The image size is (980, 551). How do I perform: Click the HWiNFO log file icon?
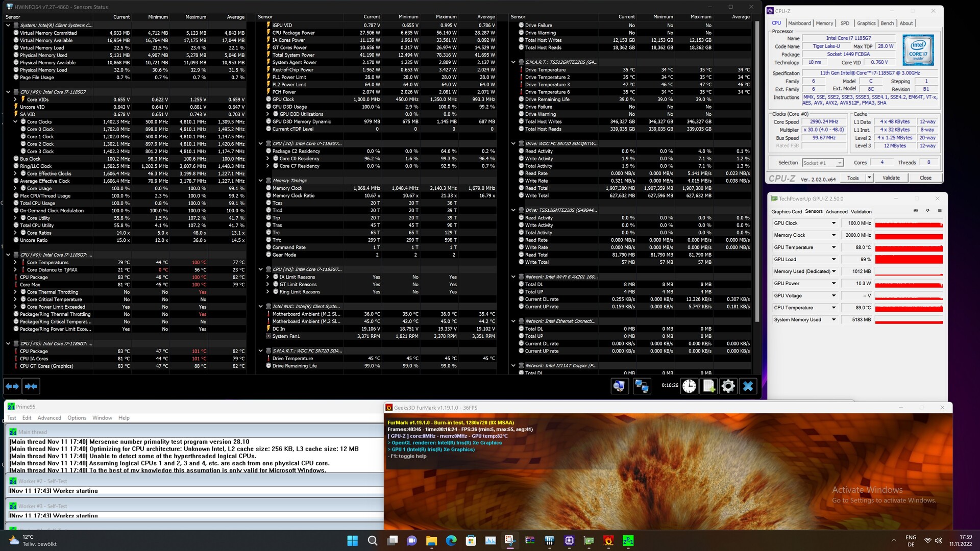pyautogui.click(x=708, y=386)
